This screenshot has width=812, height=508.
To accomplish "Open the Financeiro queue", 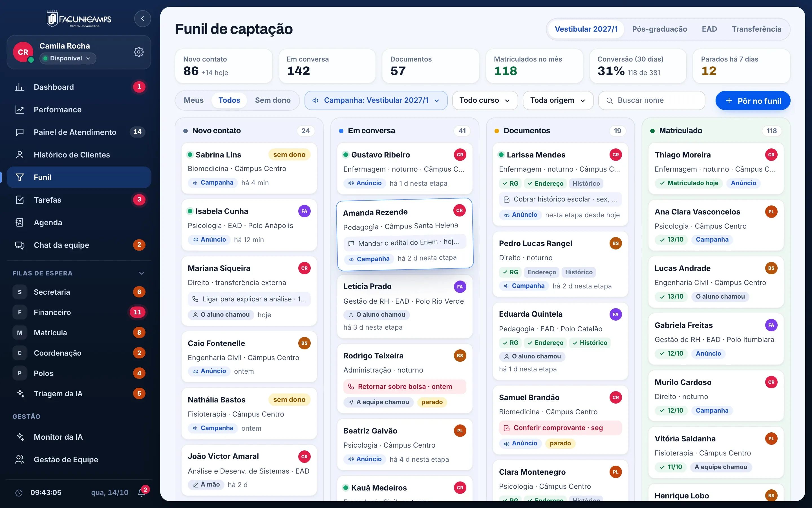I will point(79,312).
